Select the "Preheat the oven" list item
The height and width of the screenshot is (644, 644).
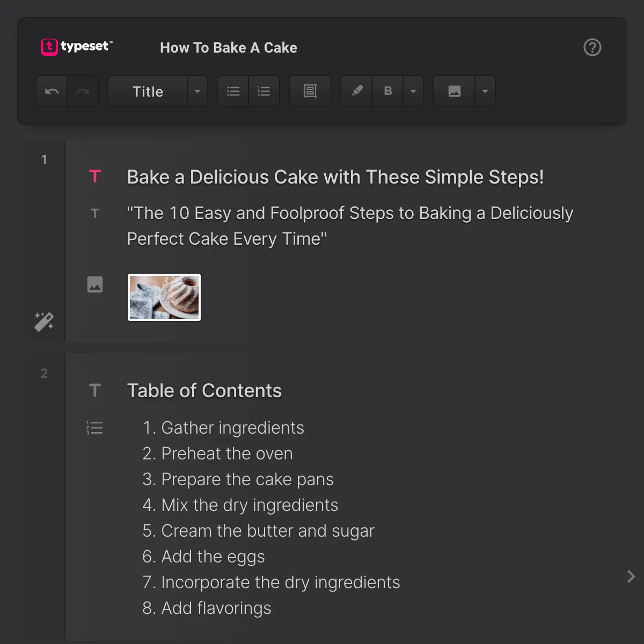pyautogui.click(x=226, y=453)
